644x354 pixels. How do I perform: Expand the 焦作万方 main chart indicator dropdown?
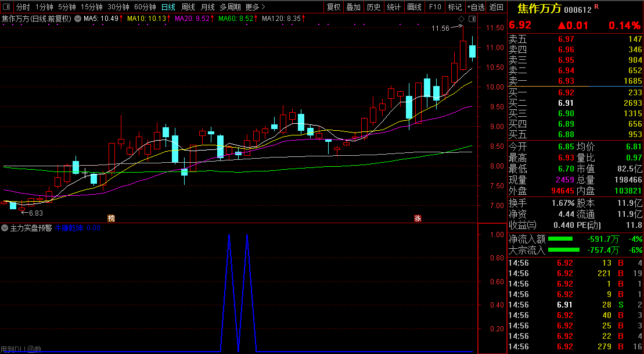point(78,19)
